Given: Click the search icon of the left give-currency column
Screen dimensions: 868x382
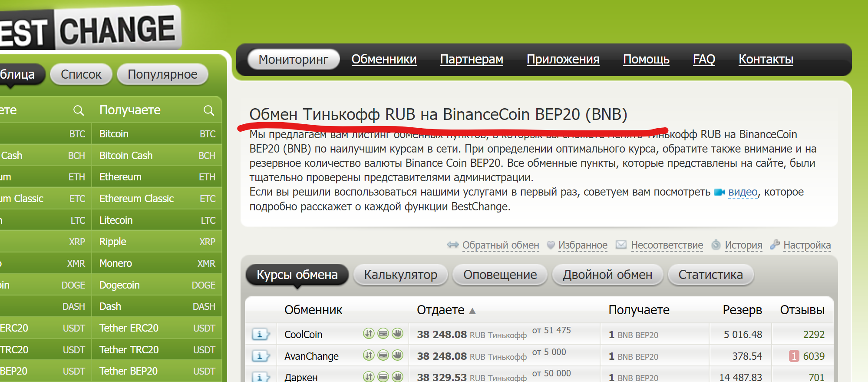Looking at the screenshot, I should (x=78, y=110).
